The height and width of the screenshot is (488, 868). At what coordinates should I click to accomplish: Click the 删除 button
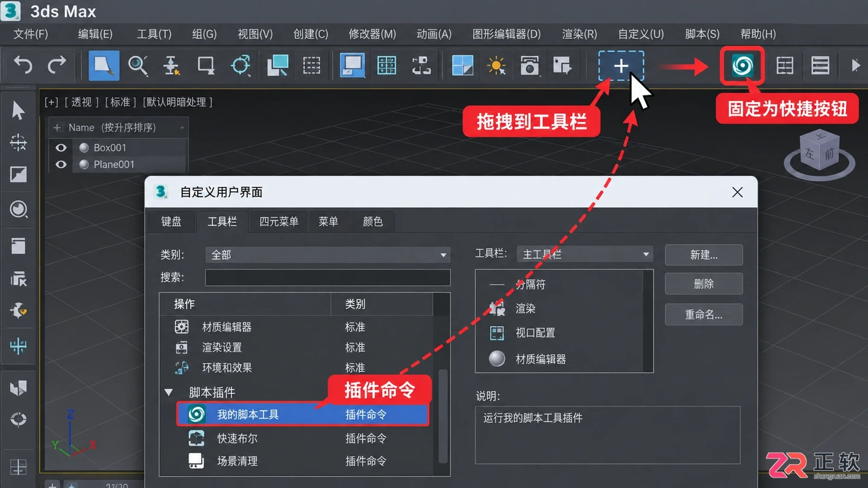point(703,284)
